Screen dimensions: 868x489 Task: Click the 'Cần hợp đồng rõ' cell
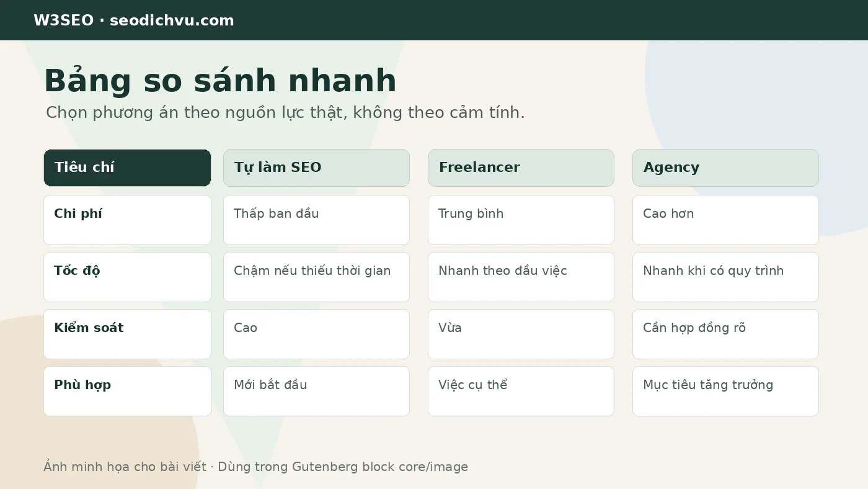click(x=725, y=334)
